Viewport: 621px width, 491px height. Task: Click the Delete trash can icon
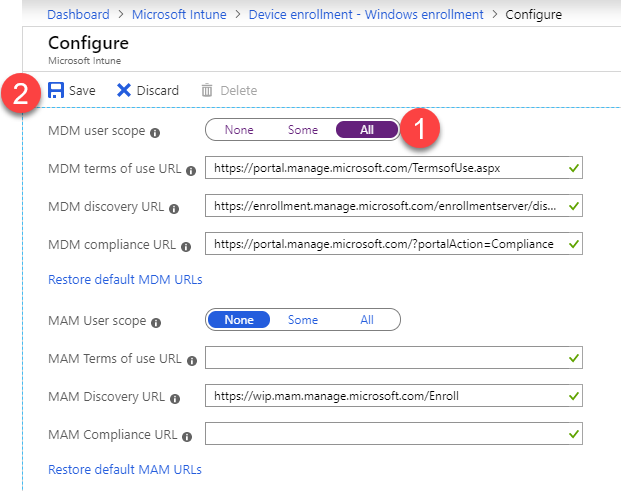(x=207, y=90)
